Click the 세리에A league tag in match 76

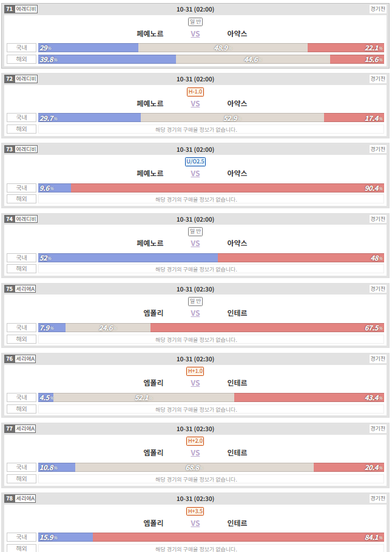[25, 359]
